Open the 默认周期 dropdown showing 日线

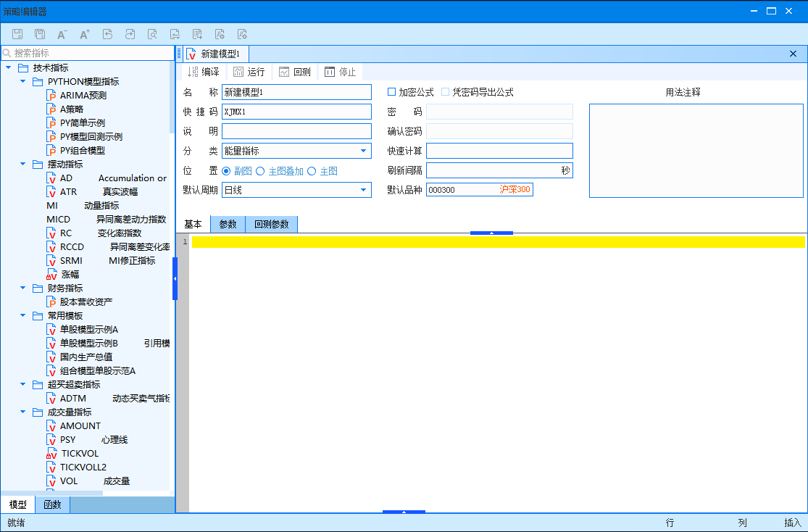(297, 190)
